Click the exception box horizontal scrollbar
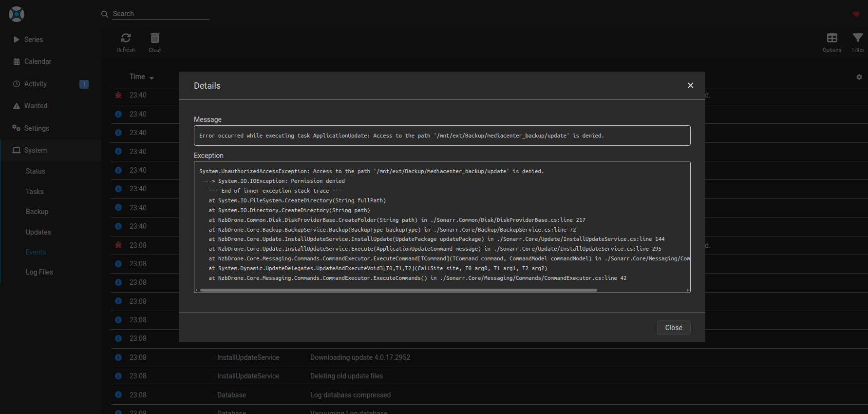 point(398,290)
